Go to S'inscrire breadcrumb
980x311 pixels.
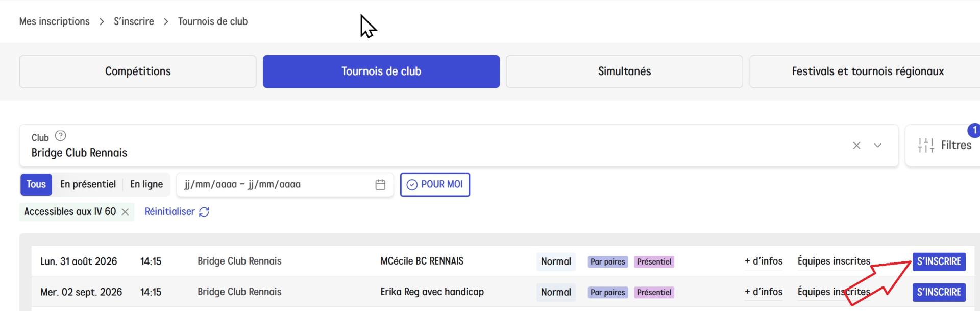(134, 21)
